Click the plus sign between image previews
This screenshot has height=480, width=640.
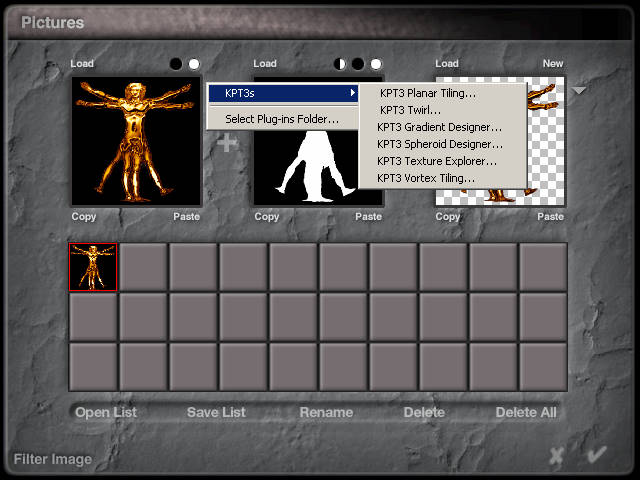(228, 143)
